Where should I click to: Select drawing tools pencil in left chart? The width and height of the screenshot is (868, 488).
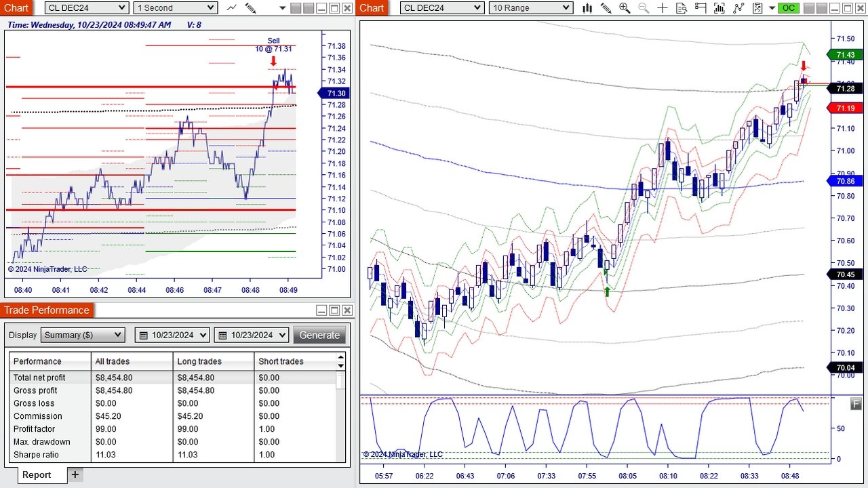tap(250, 7)
